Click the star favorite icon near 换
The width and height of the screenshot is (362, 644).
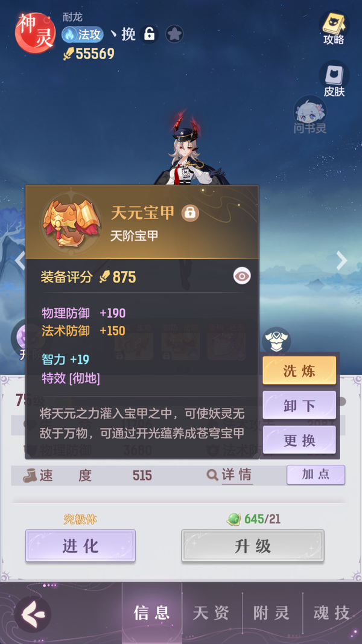(174, 34)
